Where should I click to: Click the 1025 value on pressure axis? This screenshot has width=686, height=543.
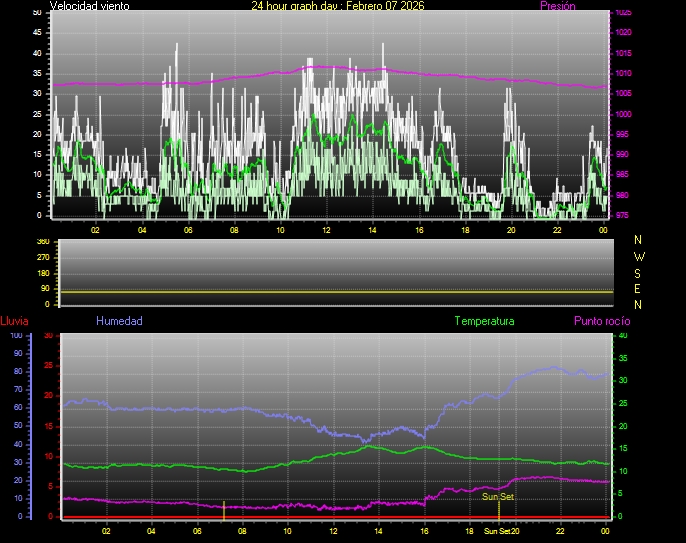coord(622,13)
